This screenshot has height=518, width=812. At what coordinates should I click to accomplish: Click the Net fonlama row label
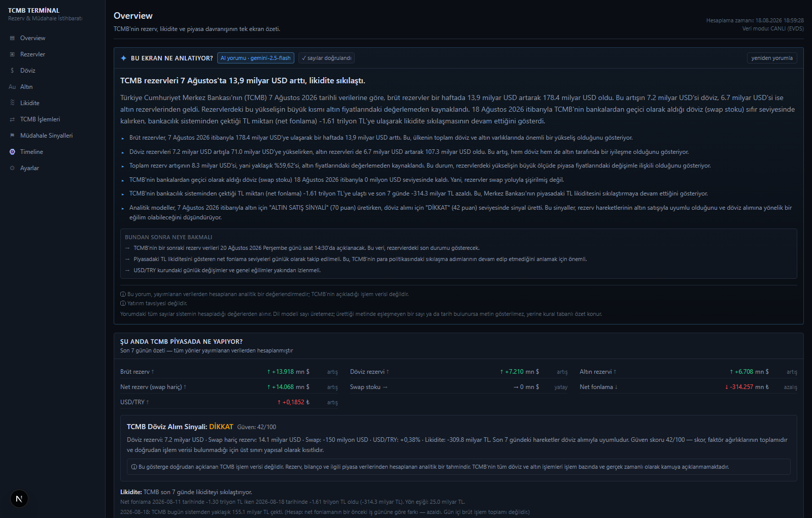click(598, 387)
